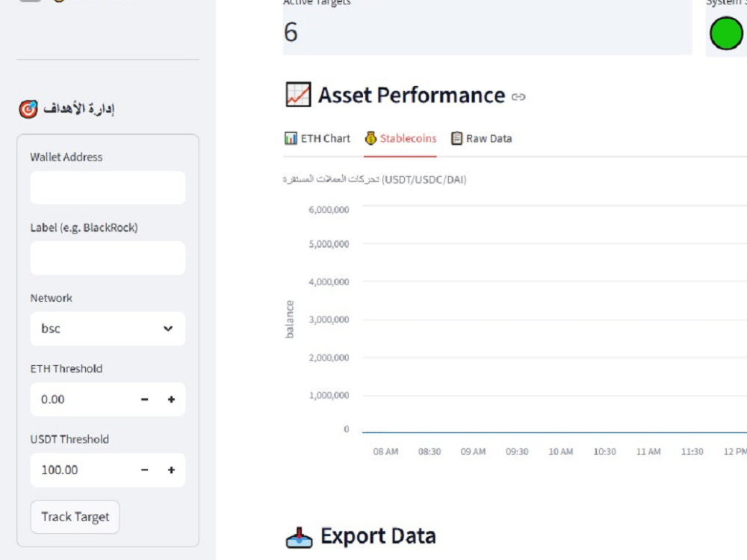Open the Network dropdown showing bsc
The width and height of the screenshot is (747, 560).
click(108, 329)
